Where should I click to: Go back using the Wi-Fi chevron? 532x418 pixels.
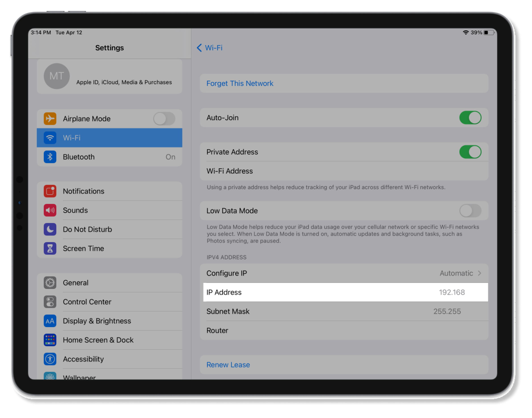[199, 48]
